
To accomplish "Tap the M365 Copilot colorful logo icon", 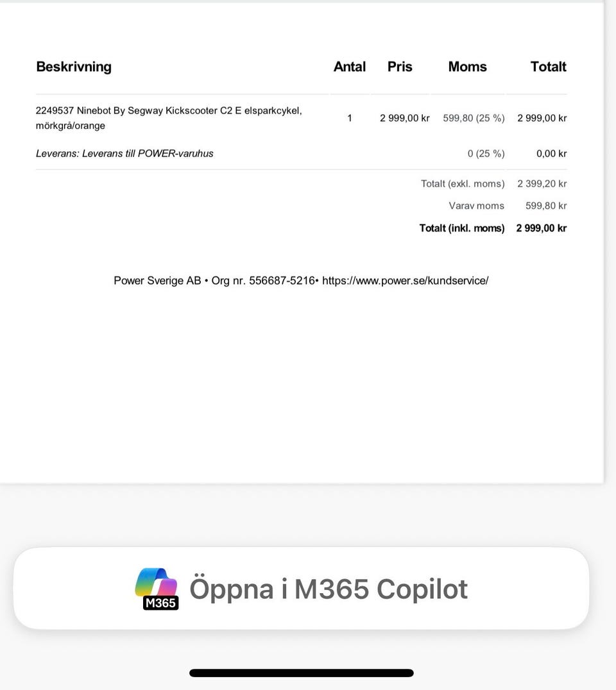I will tap(157, 588).
